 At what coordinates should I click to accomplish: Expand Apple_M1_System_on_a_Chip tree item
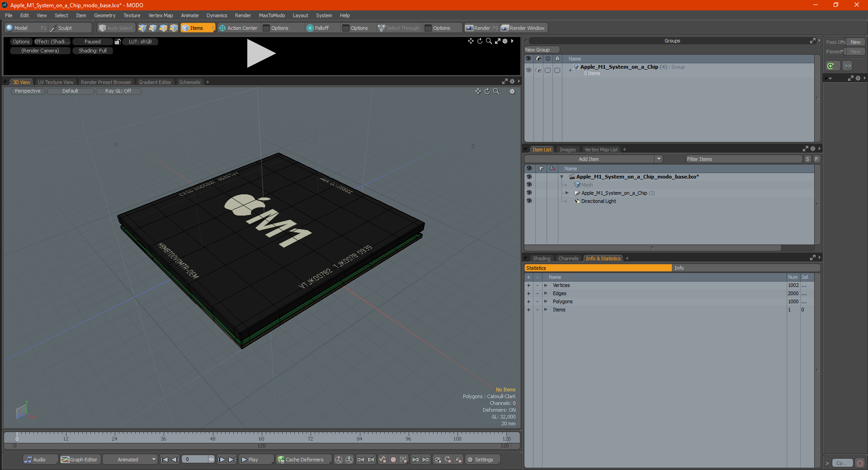567,193
